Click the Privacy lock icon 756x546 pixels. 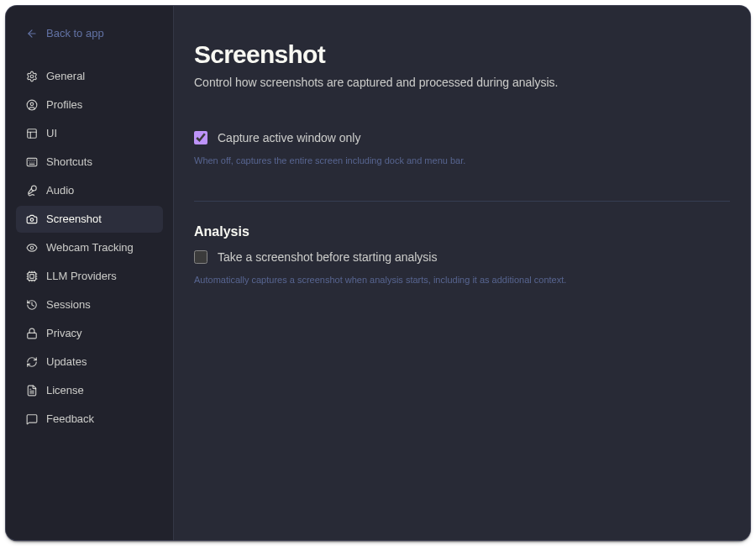click(x=32, y=333)
